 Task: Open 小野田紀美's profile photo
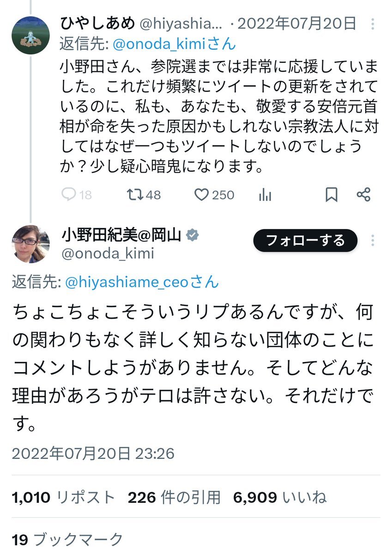tap(30, 244)
